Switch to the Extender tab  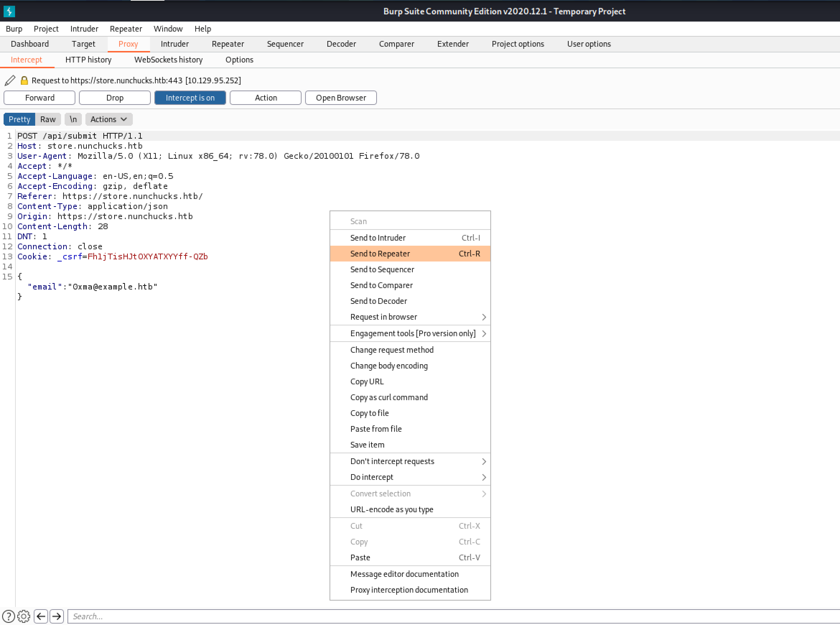(x=453, y=44)
